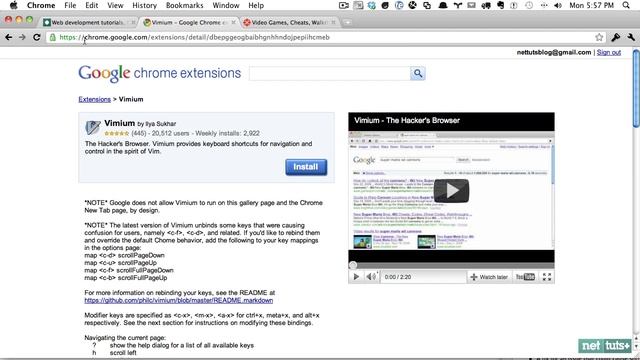Click the video title Vimium - The Hacker's Browser
Image resolution: width=640 pixels, height=360 pixels.
click(407, 120)
